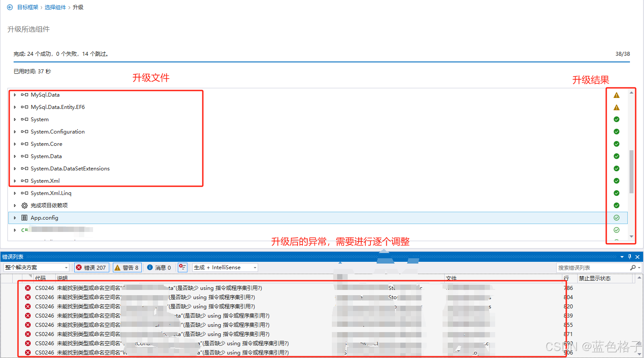Viewport: 644px width, 358px height.
Task: Click the gear icon beside 完成项目依赖项
Action: pyautogui.click(x=25, y=206)
